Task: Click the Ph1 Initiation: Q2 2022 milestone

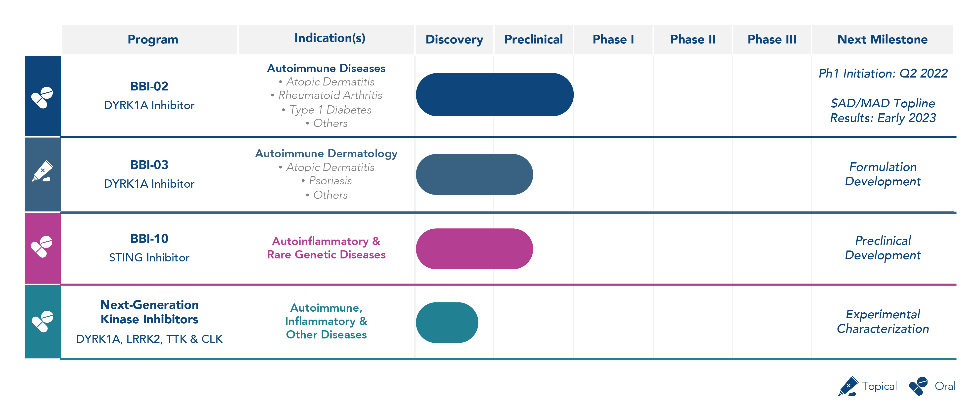Action: pos(883,73)
